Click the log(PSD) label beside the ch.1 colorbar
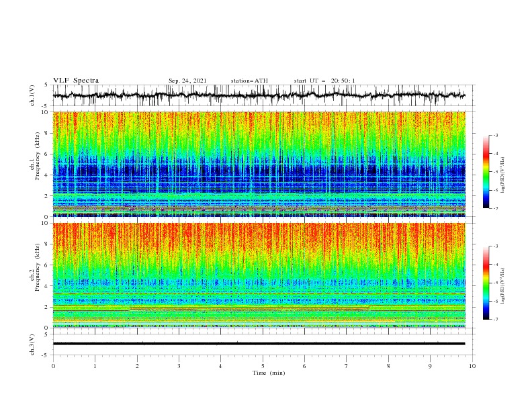This screenshot has width=532, height=411. click(503, 175)
